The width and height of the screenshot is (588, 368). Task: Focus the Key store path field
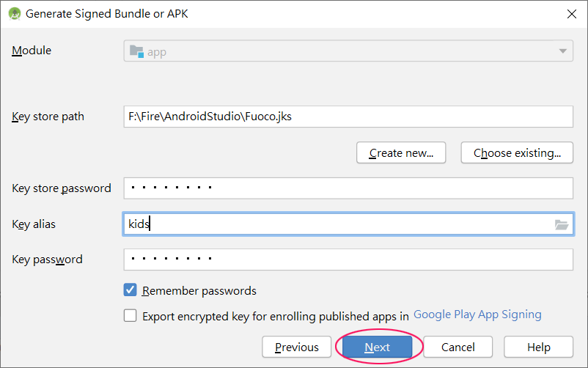pyautogui.click(x=348, y=117)
